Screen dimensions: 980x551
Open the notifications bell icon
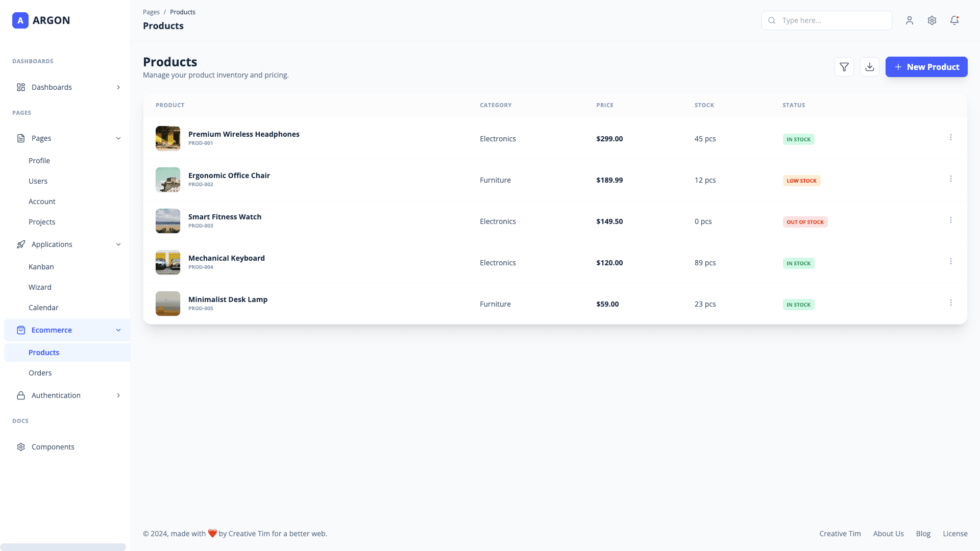(x=954, y=20)
